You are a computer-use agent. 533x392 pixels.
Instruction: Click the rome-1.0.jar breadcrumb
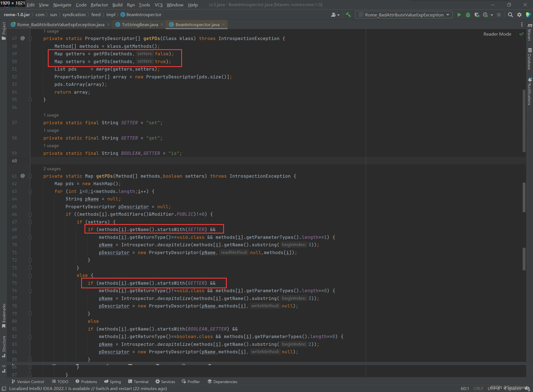(x=17, y=14)
